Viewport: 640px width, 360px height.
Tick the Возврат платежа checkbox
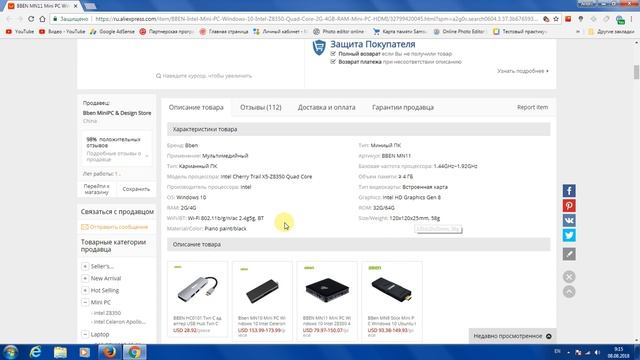333,62
